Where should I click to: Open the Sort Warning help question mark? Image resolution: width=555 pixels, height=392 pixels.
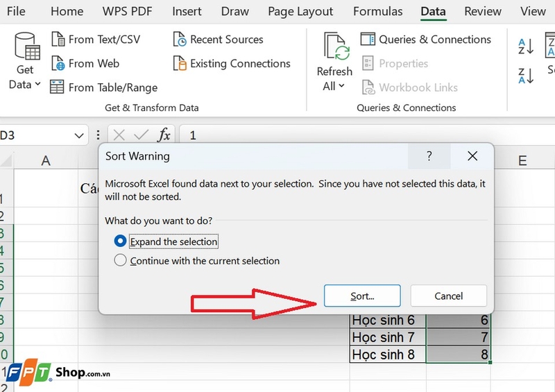point(429,156)
